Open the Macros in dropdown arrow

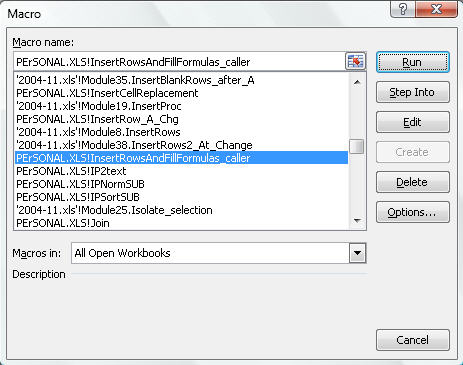[x=357, y=253]
